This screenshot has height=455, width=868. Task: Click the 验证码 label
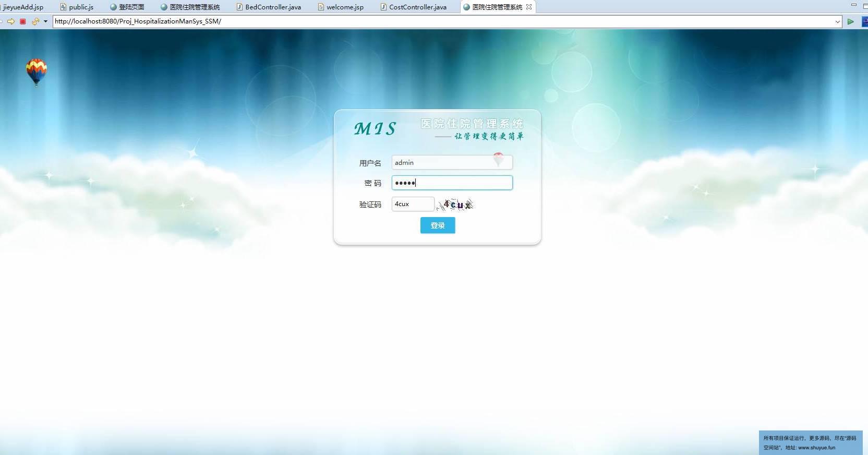click(x=370, y=205)
